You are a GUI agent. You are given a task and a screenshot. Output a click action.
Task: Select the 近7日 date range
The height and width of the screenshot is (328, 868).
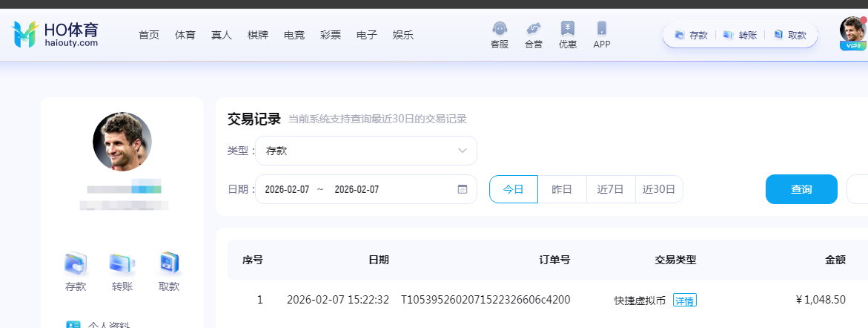(611, 189)
